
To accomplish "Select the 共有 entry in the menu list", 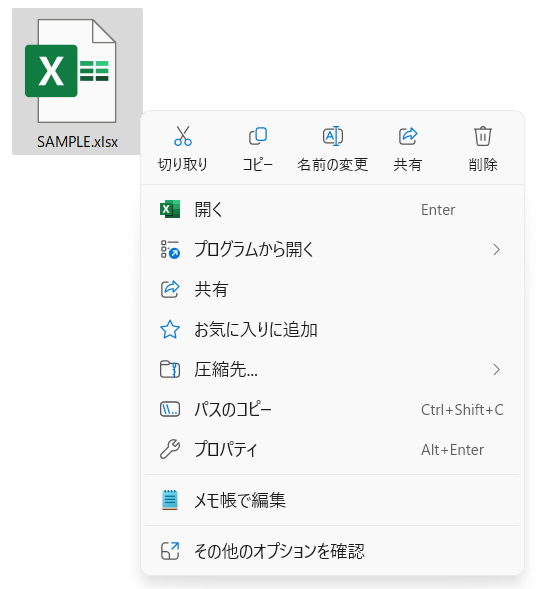I will [x=332, y=290].
